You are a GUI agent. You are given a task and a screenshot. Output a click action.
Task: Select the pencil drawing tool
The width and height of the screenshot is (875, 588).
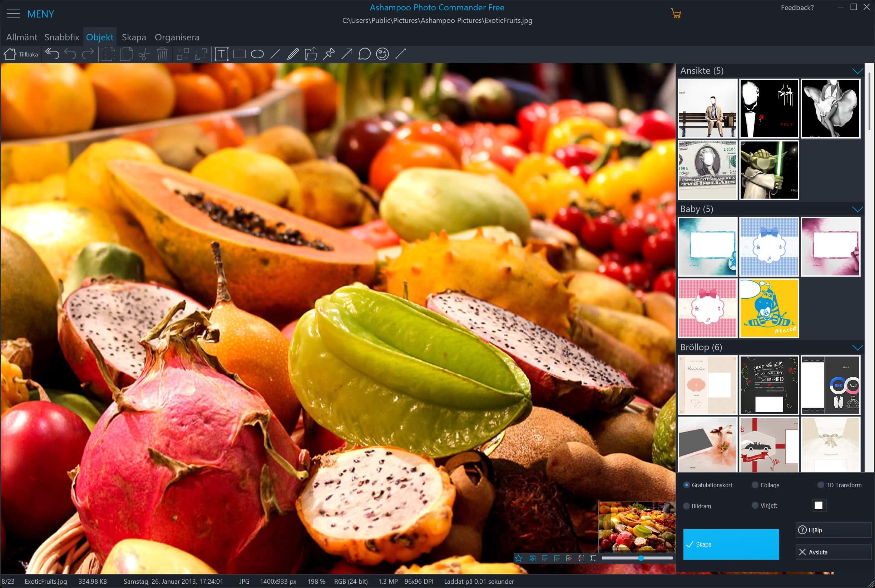tap(293, 54)
